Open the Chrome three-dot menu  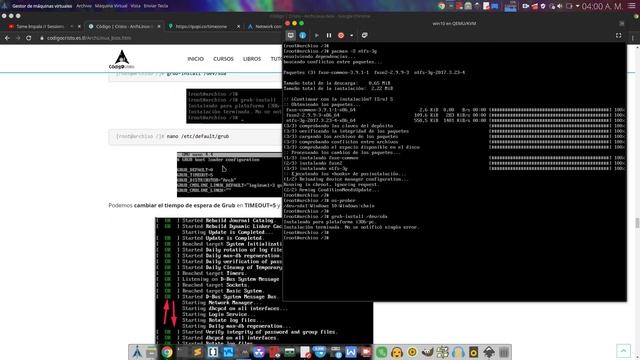pyautogui.click(x=633, y=38)
